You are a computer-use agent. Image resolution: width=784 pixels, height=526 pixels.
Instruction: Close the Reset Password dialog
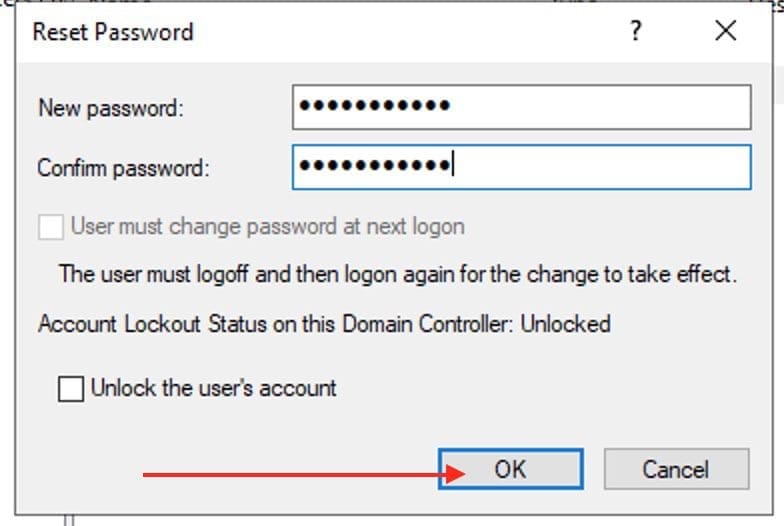(726, 31)
